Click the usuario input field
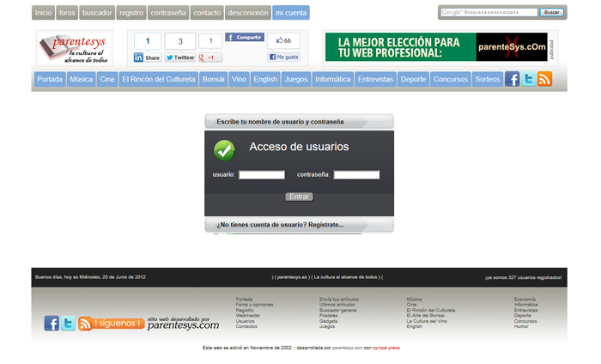This screenshot has height=364, width=601. point(261,175)
